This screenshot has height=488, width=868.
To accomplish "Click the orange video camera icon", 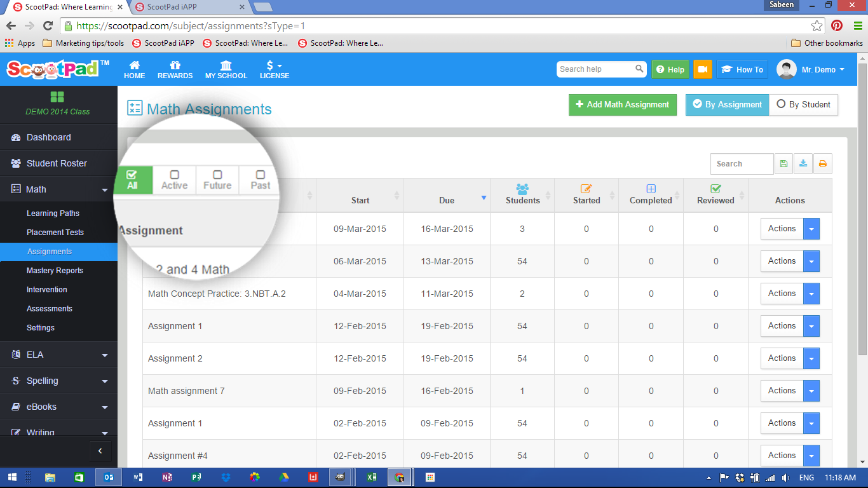I will click(702, 69).
